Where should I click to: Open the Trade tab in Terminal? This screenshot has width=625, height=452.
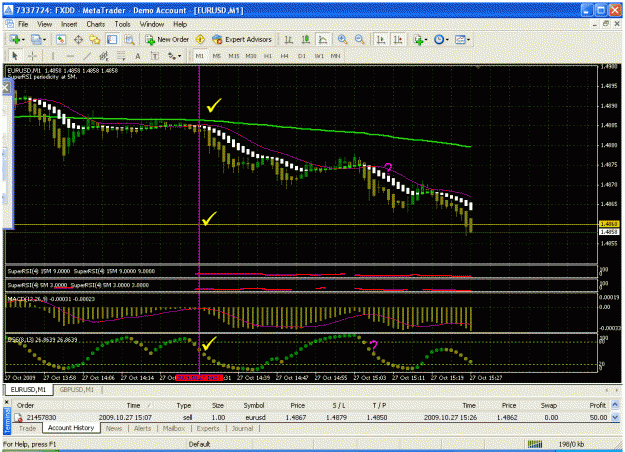[28, 428]
